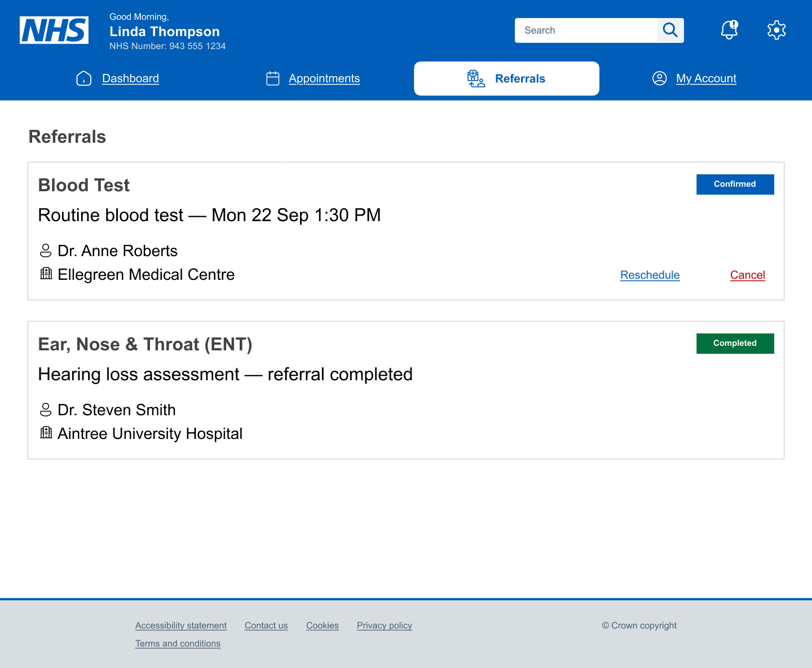Switch to the Appointments tab
This screenshot has width=812, height=668.
[x=324, y=78]
